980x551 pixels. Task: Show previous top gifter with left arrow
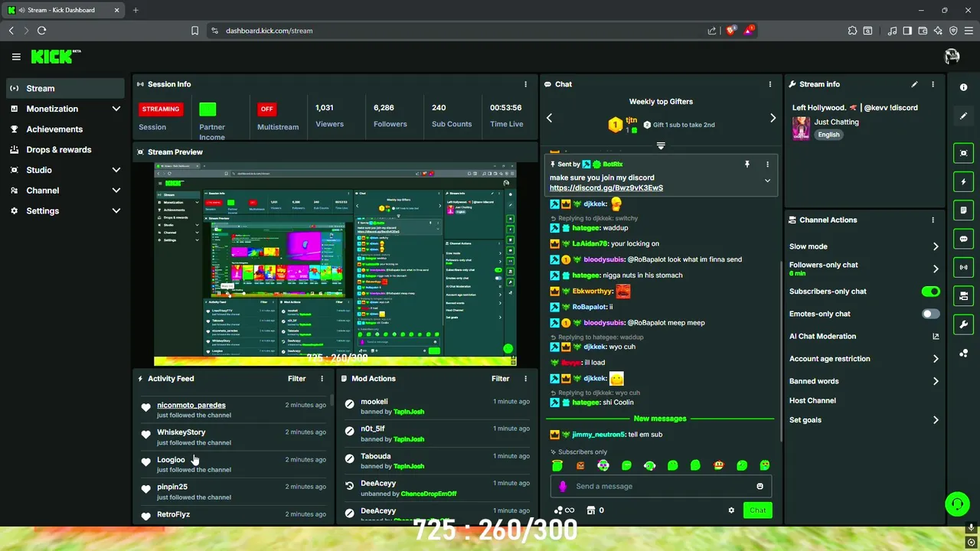(549, 118)
